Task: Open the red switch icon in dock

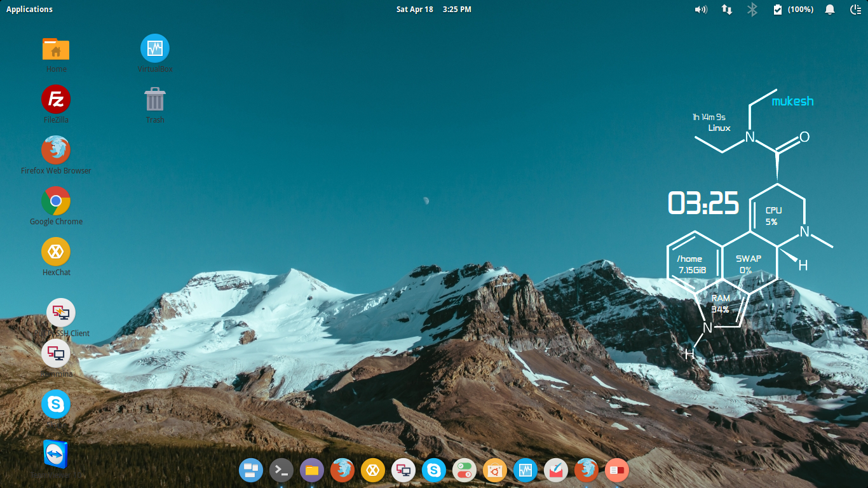Action: [617, 470]
